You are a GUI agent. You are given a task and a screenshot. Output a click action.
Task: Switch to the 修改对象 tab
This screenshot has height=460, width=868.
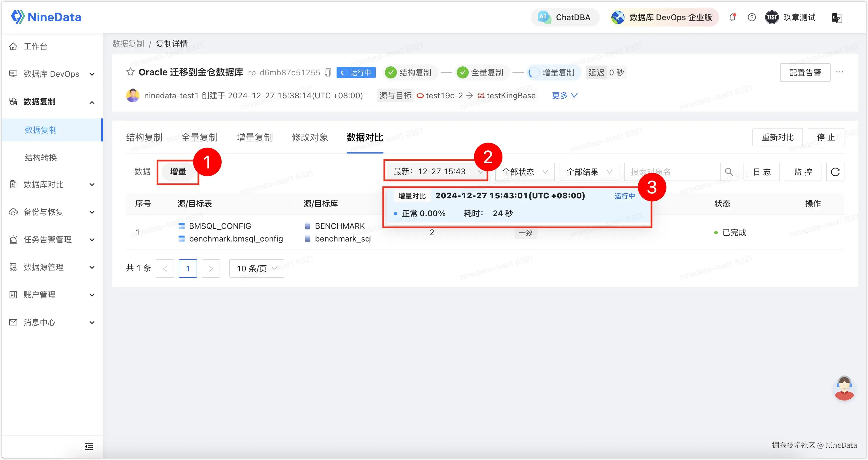click(x=309, y=137)
